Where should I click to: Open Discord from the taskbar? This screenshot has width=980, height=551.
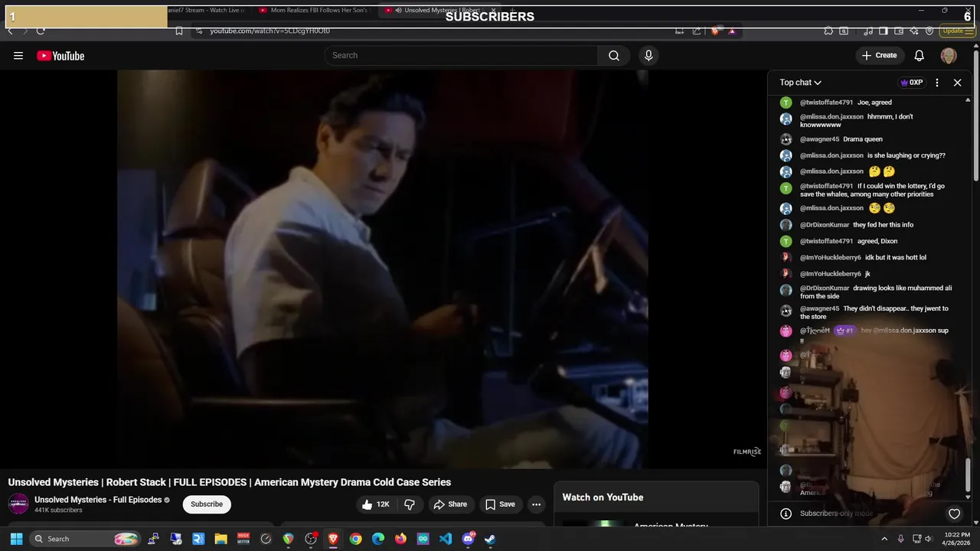468,539
